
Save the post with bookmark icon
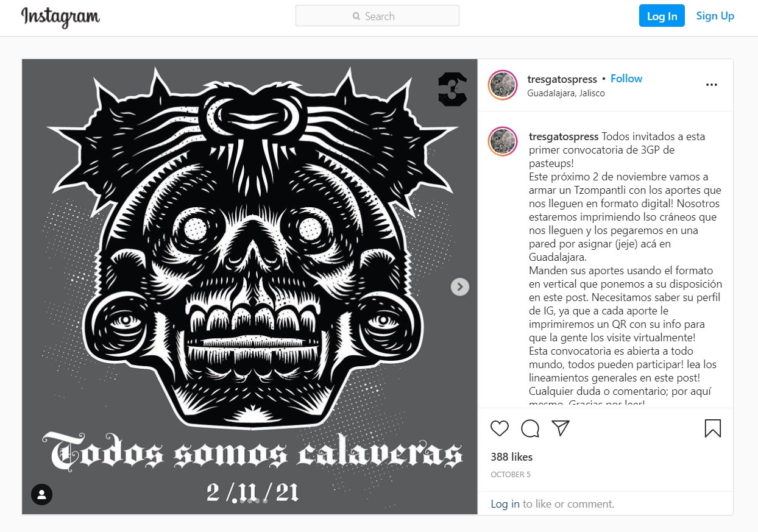point(712,428)
